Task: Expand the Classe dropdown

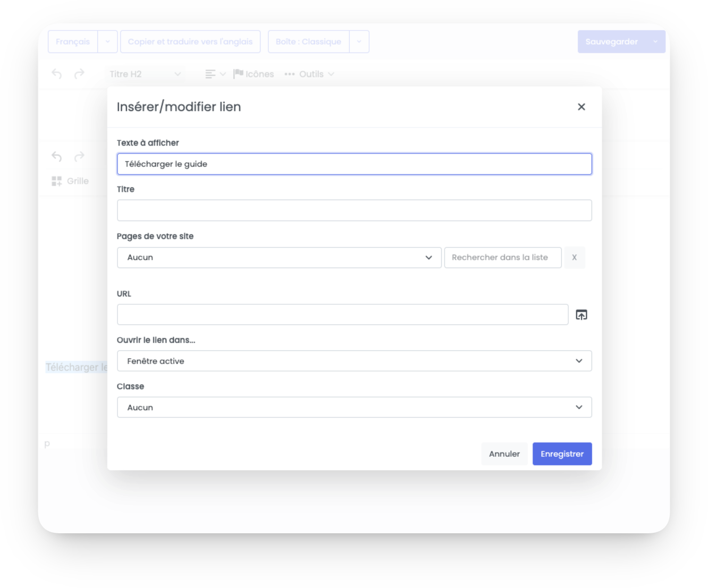Action: (x=354, y=407)
